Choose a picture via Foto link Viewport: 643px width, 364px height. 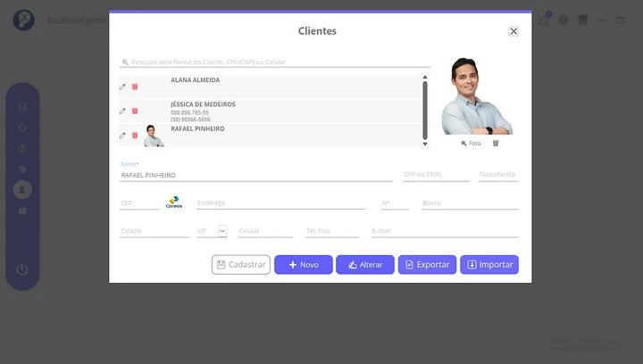(x=472, y=143)
